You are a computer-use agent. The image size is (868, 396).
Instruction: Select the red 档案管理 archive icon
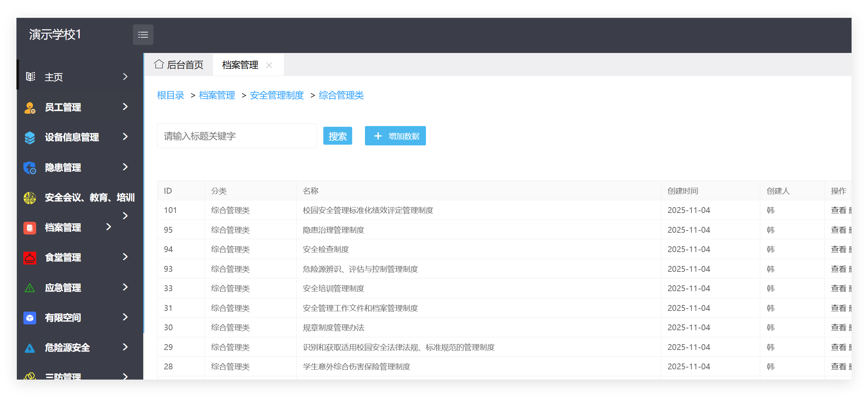tap(30, 228)
